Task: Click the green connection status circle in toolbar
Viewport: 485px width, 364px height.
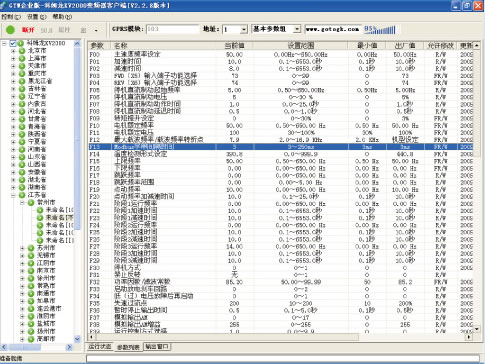Action: (10, 30)
